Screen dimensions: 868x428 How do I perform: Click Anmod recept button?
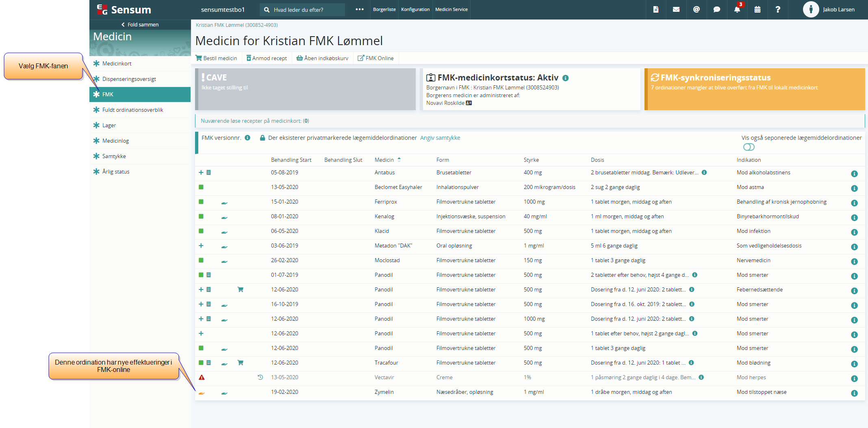pyautogui.click(x=267, y=58)
